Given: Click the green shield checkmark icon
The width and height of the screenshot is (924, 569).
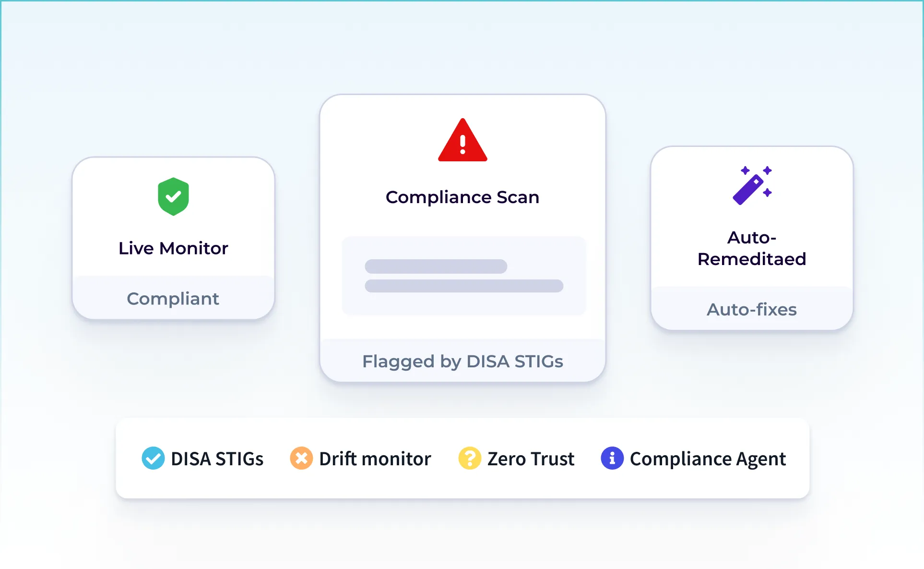Looking at the screenshot, I should (173, 196).
